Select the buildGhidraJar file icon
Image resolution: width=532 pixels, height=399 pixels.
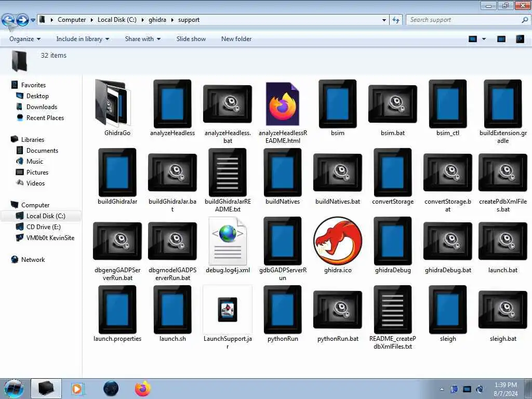[x=117, y=172]
